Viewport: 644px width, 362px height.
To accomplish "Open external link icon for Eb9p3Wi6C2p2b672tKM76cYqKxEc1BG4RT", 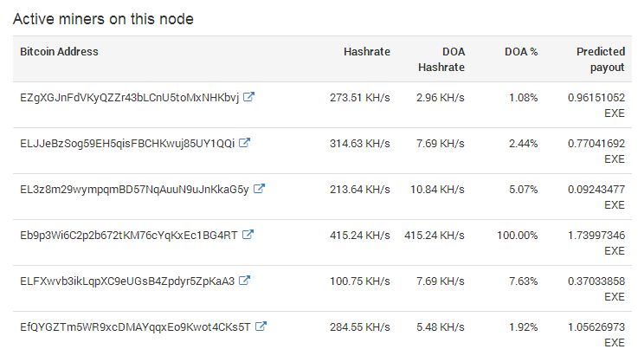I will [x=248, y=235].
